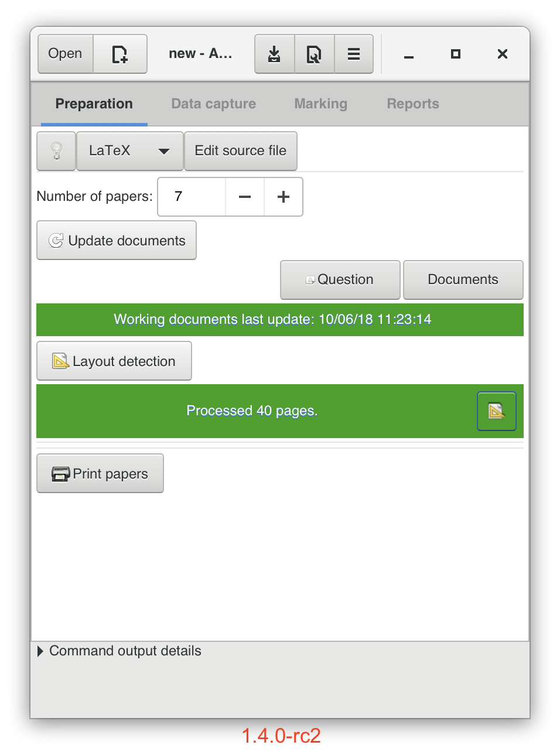This screenshot has height=752, width=560.
Task: Click the save project download icon
Action: click(274, 54)
